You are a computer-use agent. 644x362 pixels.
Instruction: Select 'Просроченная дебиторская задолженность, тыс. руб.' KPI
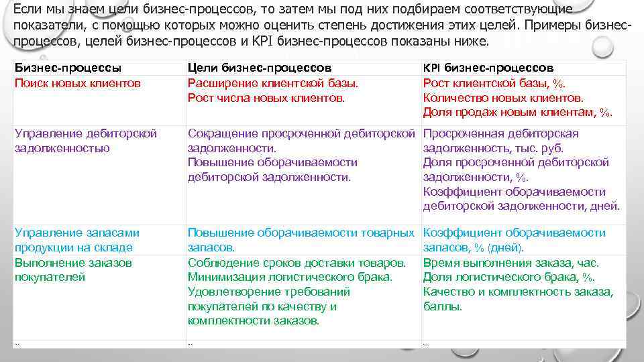coord(501,141)
